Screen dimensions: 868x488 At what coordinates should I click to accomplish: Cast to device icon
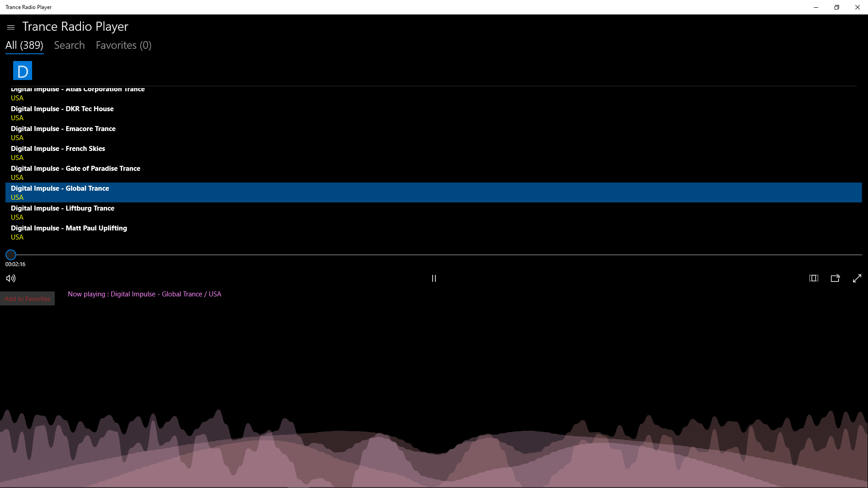pos(835,278)
